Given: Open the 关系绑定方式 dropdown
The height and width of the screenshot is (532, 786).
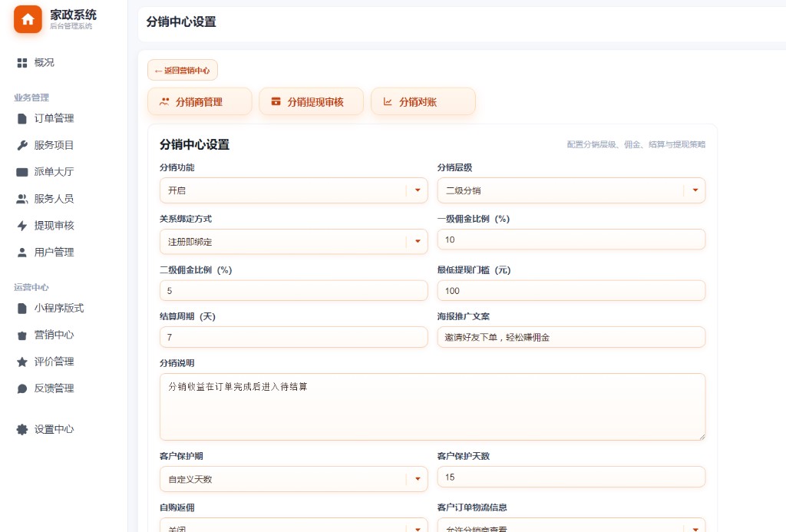Looking at the screenshot, I should point(294,242).
